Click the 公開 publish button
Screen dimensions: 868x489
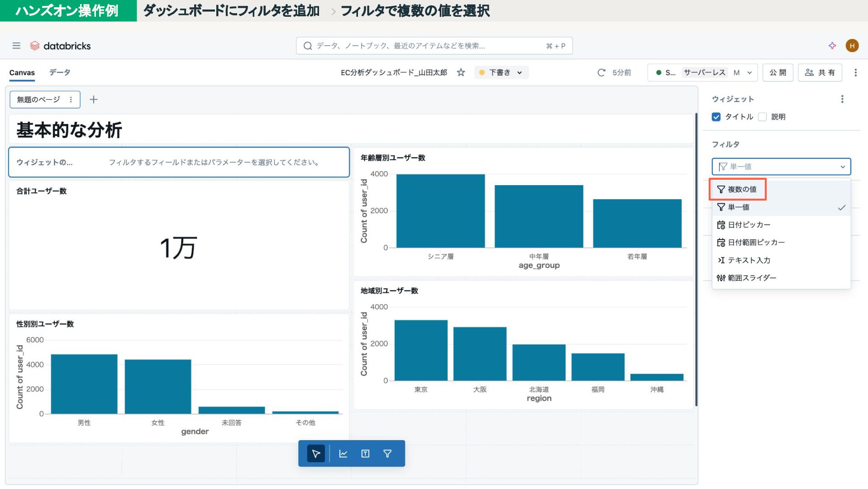777,72
